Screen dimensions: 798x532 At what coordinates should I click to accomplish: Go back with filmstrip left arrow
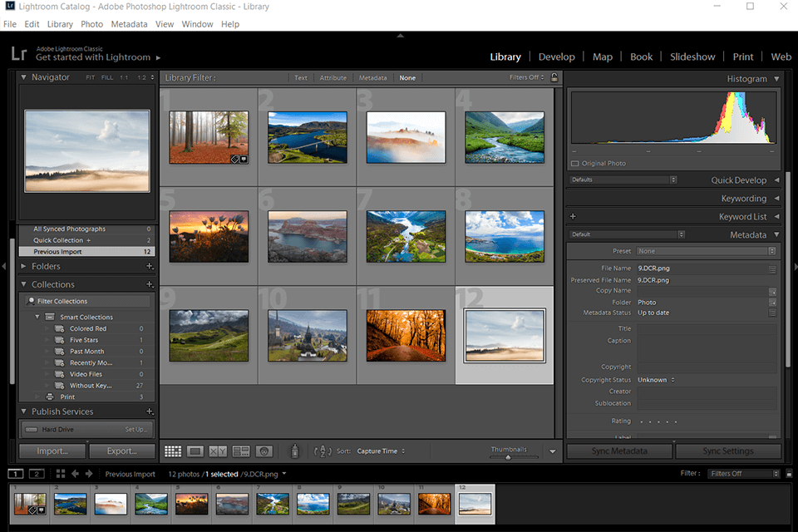pos(76,474)
